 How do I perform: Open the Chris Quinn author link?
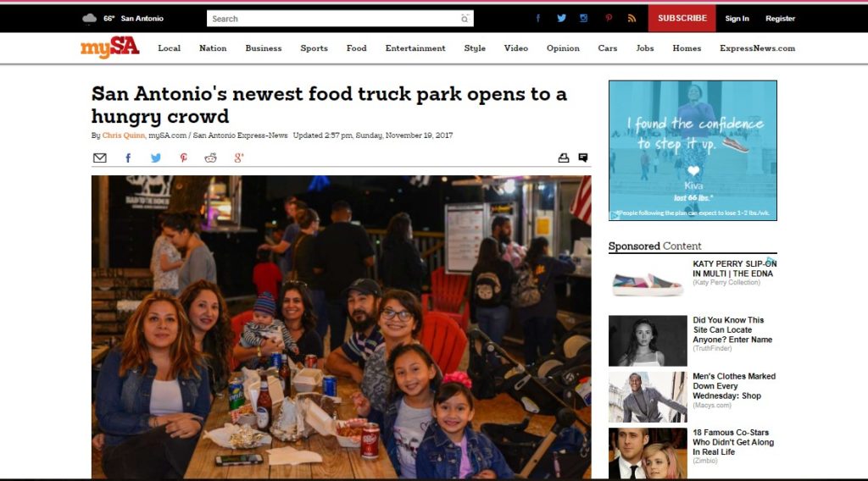tap(124, 135)
